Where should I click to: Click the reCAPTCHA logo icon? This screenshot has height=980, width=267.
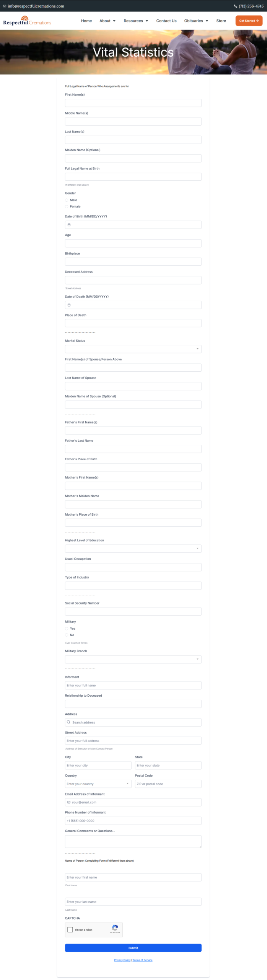tap(115, 928)
